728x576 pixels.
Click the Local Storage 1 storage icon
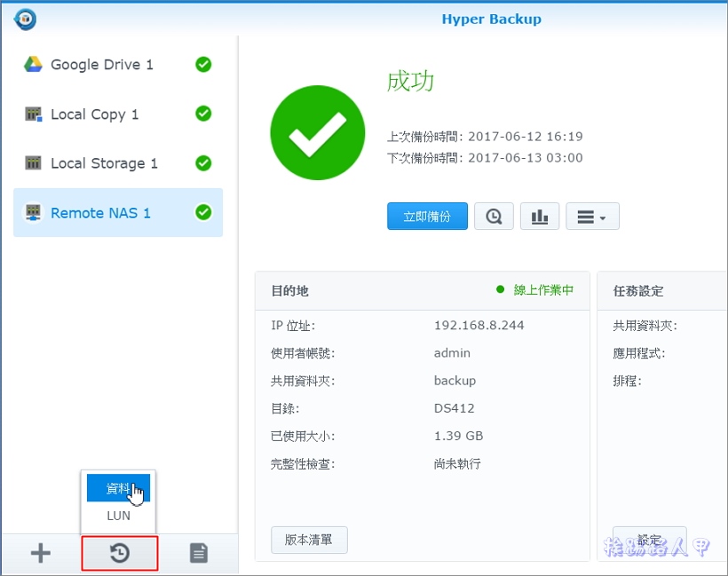(33, 163)
